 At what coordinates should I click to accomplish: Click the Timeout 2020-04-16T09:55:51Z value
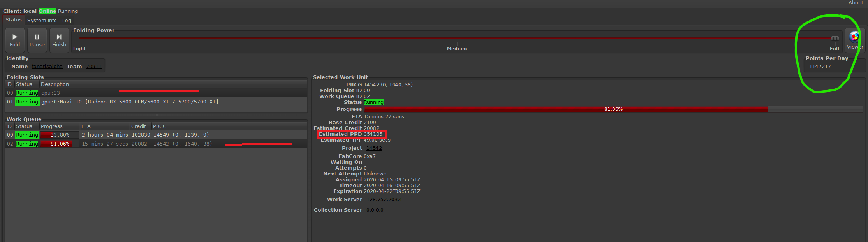coord(392,186)
